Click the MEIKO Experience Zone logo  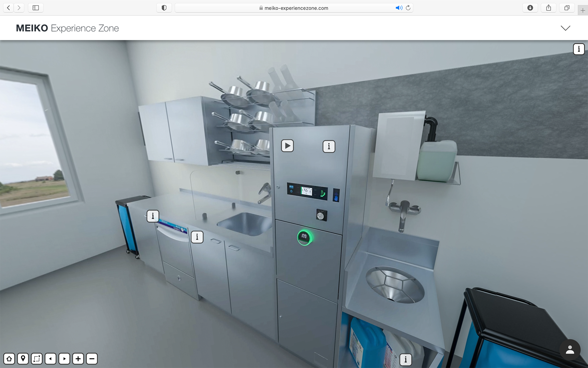(67, 28)
